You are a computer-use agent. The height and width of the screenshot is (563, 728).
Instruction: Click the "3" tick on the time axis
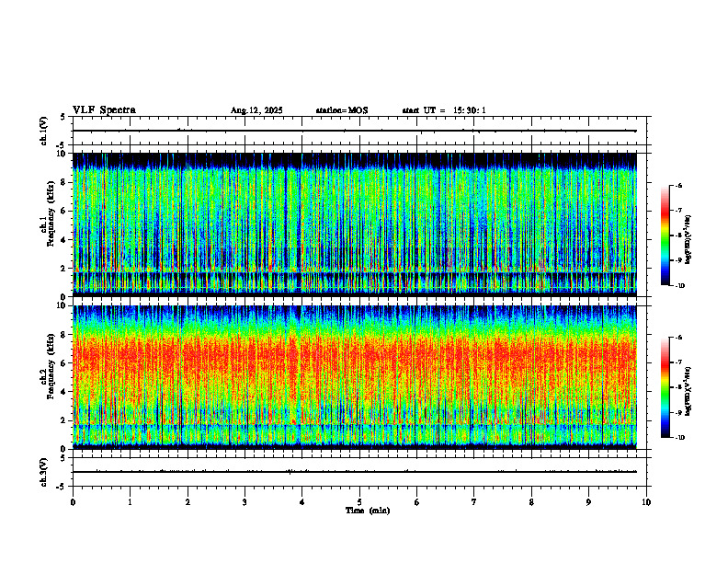click(x=245, y=502)
